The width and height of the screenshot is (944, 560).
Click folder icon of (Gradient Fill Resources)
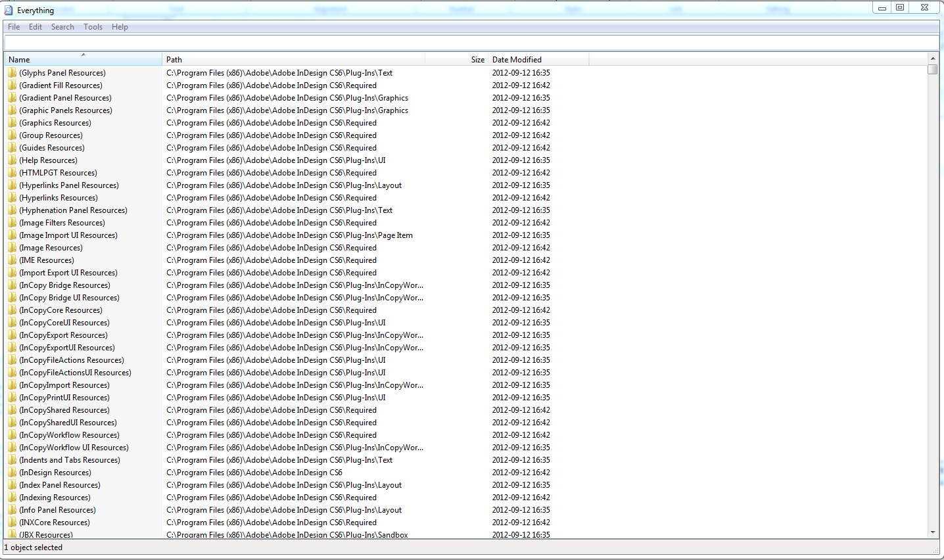pos(12,85)
